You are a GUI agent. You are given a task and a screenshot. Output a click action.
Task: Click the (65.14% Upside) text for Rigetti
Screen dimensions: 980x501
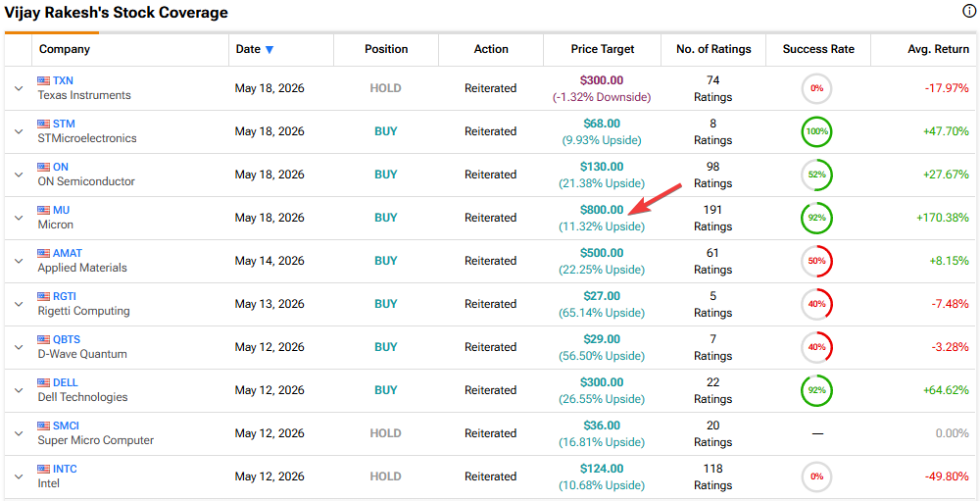[602, 313]
